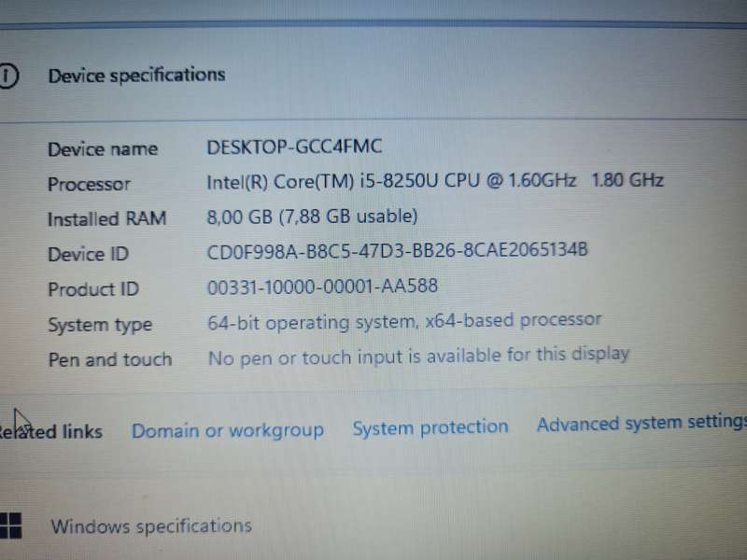Click the 8,00 GB installed RAM value
747x560 pixels.
click(x=312, y=217)
